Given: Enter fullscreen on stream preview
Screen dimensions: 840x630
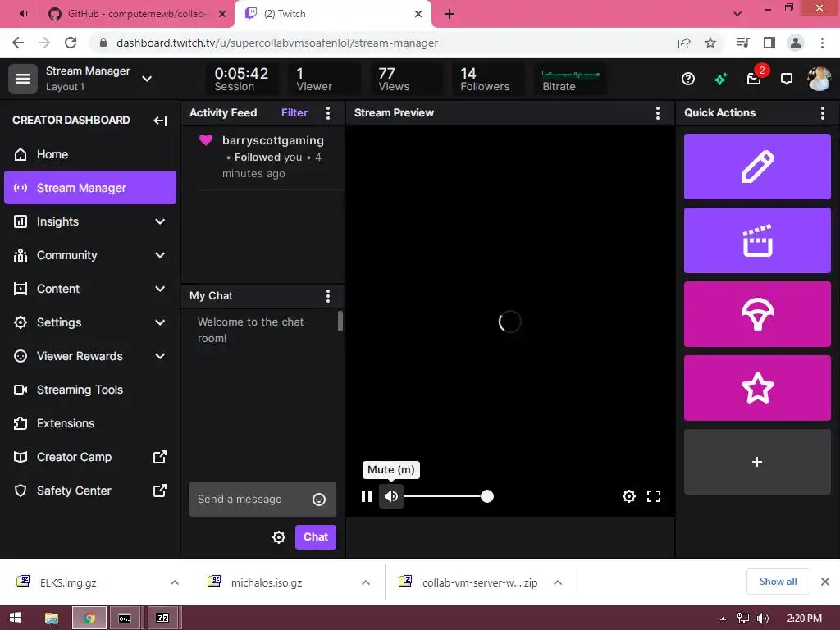Looking at the screenshot, I should click(654, 496).
